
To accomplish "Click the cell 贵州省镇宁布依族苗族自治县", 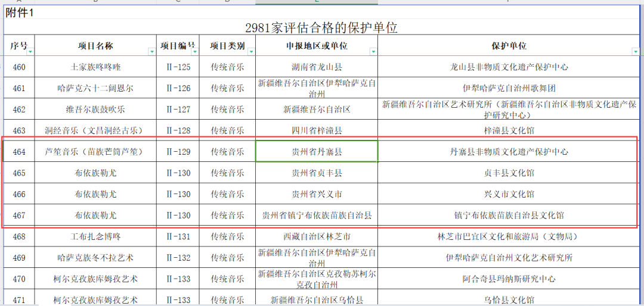I will pyautogui.click(x=317, y=216).
